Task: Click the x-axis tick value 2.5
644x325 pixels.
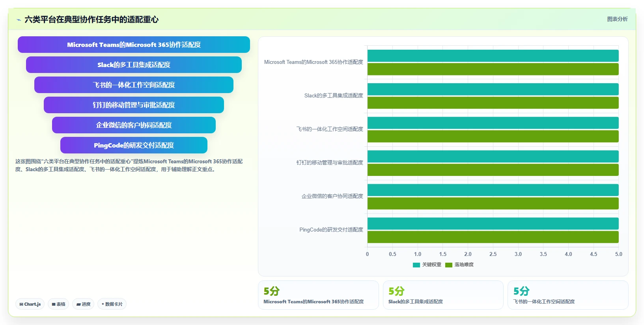Action: 493,254
